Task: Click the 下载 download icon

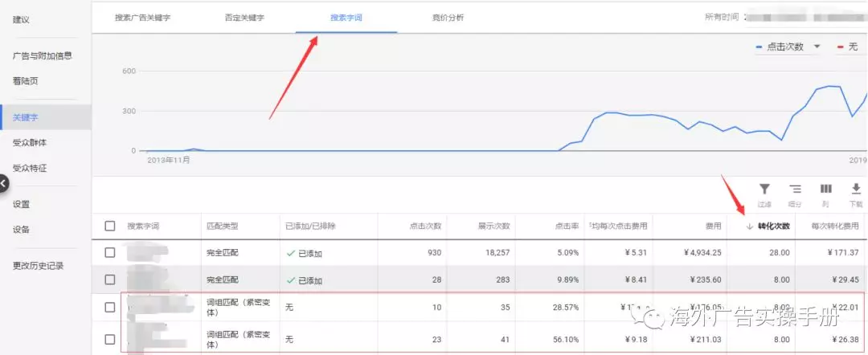Action: [856, 190]
